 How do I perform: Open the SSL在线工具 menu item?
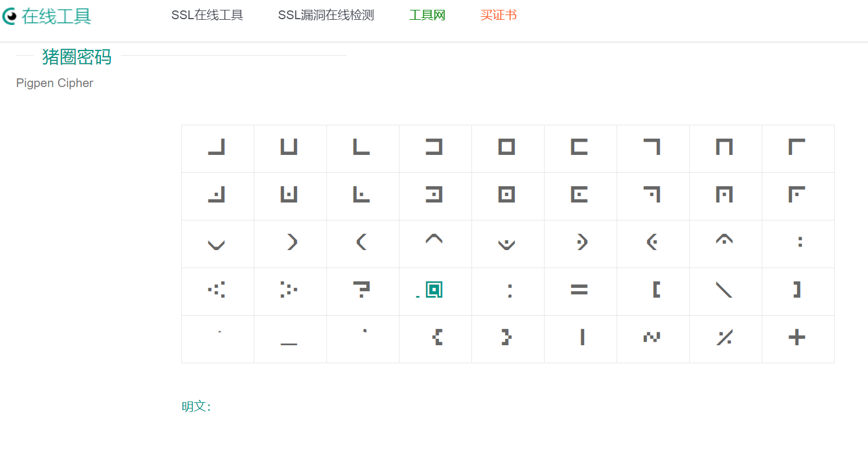point(207,16)
